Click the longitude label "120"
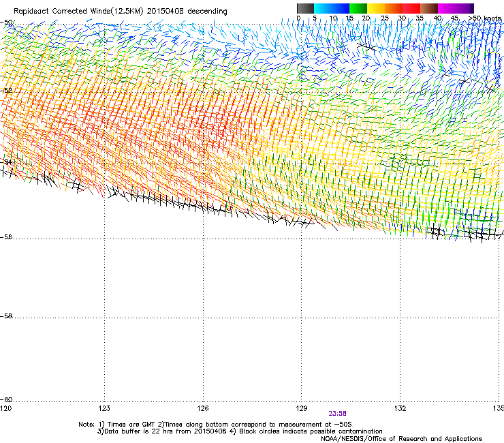Screen dimensions: 504x443 5,408
